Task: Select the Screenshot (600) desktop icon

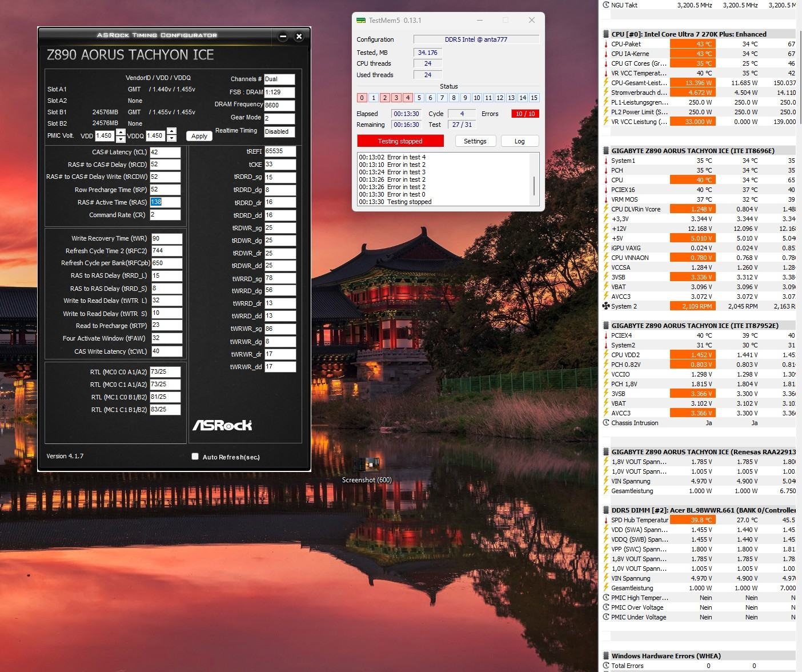Action: pos(367,469)
